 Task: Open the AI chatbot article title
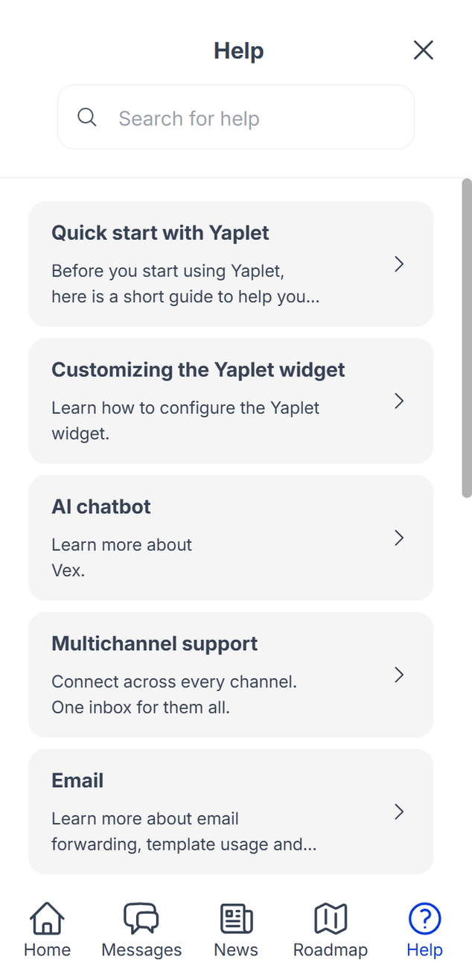tap(101, 507)
